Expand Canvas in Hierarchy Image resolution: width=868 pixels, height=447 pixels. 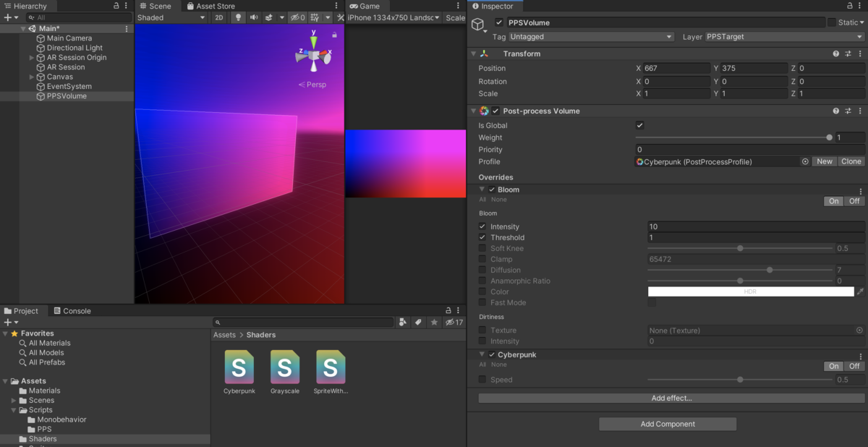tap(31, 77)
